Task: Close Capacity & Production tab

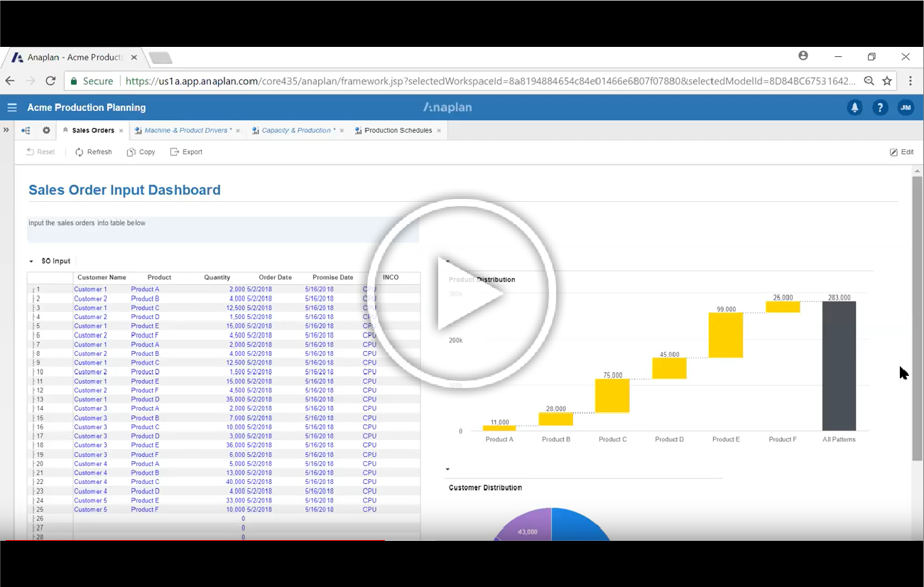Action: click(342, 131)
